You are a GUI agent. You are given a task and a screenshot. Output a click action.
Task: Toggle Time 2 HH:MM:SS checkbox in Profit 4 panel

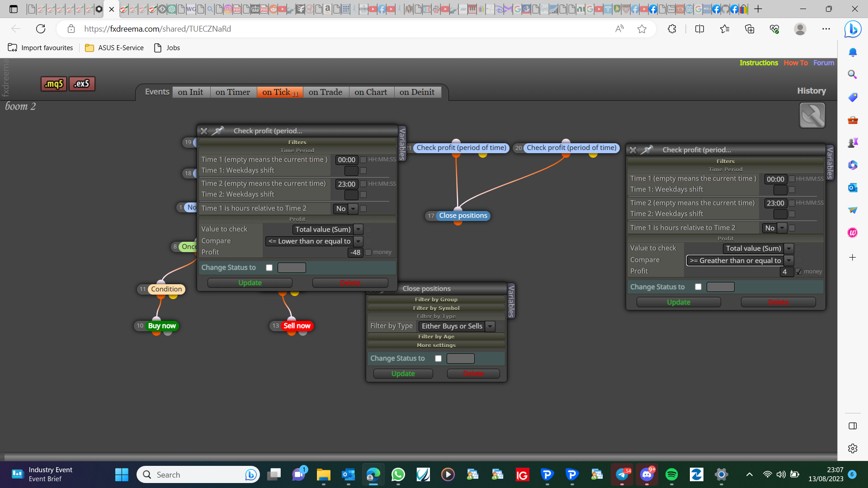792,203
